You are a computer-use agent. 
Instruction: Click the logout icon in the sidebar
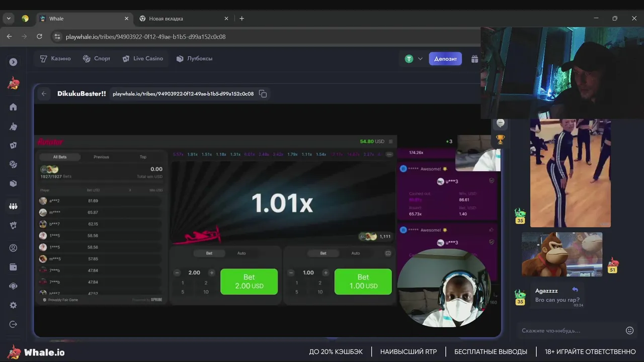(x=13, y=324)
